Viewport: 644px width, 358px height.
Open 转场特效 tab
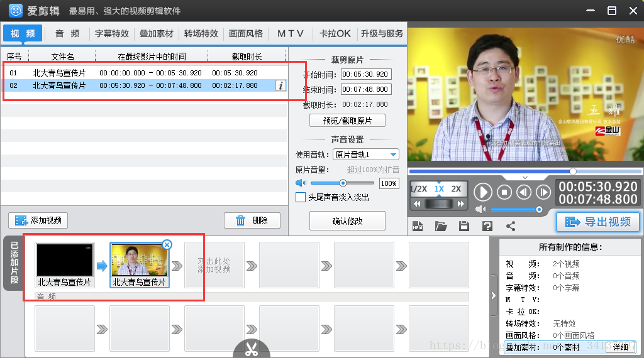(201, 34)
